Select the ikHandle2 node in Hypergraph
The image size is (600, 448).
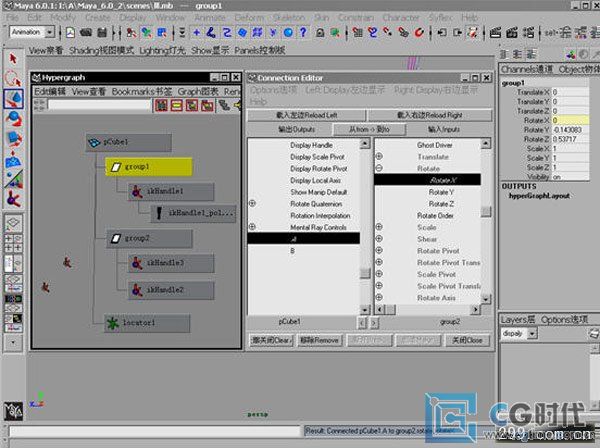(x=171, y=290)
